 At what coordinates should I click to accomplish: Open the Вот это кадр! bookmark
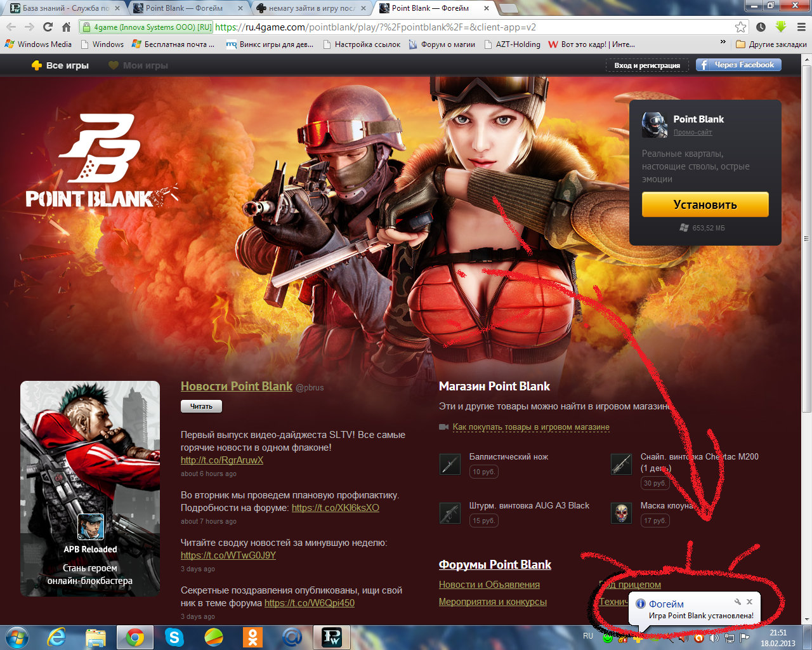pyautogui.click(x=591, y=44)
